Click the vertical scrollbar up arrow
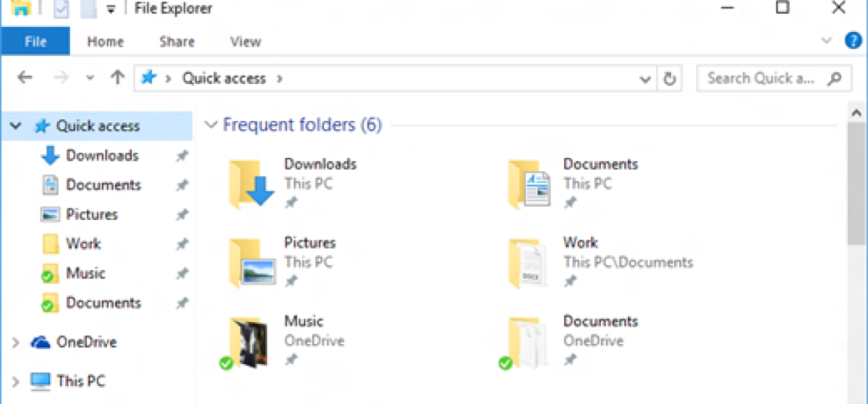 click(x=857, y=112)
